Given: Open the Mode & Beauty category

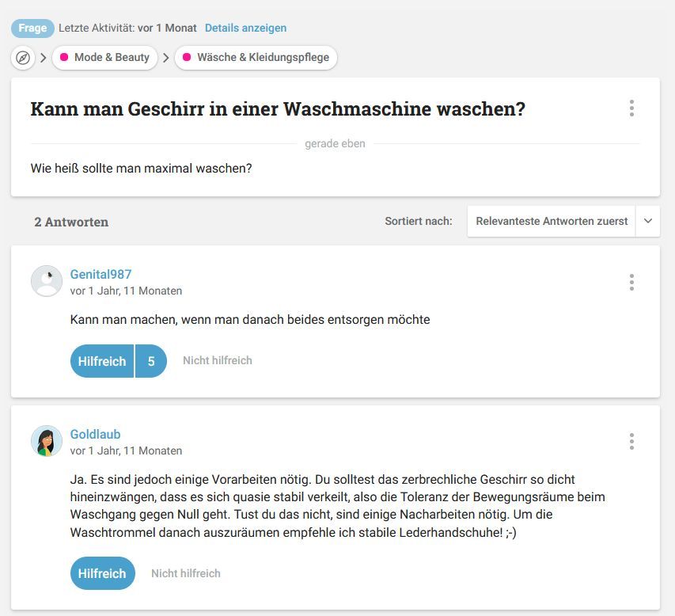Looking at the screenshot, I should pos(111,58).
